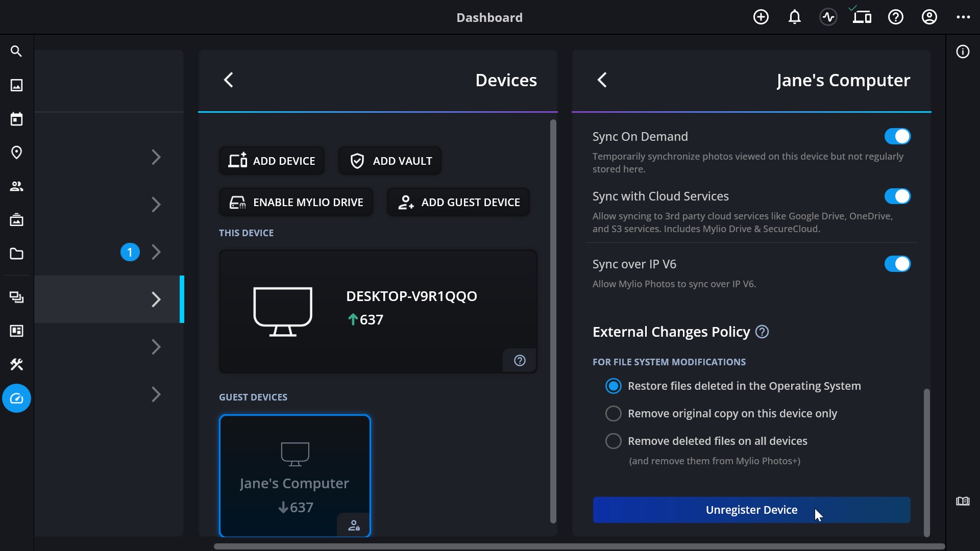Open the calendar view icon
Viewport: 980px width, 551px height.
16,119
